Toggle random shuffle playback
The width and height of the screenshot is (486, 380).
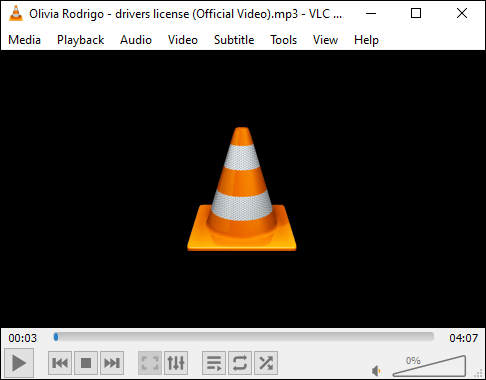(x=266, y=363)
